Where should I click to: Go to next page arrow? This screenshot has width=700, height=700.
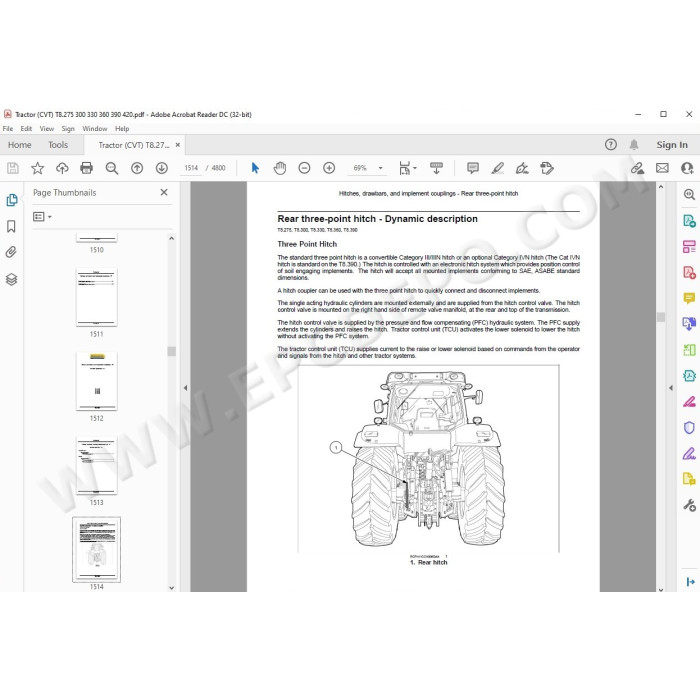(x=162, y=168)
